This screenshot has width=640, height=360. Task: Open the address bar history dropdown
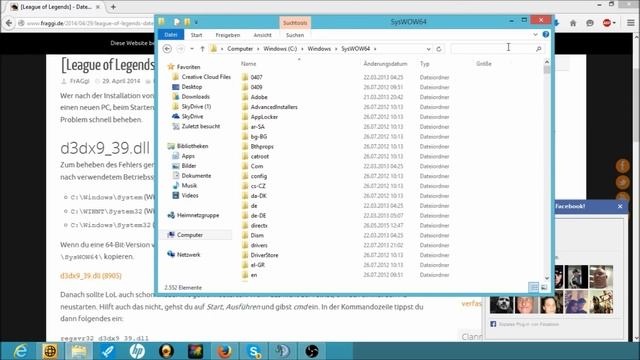pyautogui.click(x=428, y=49)
